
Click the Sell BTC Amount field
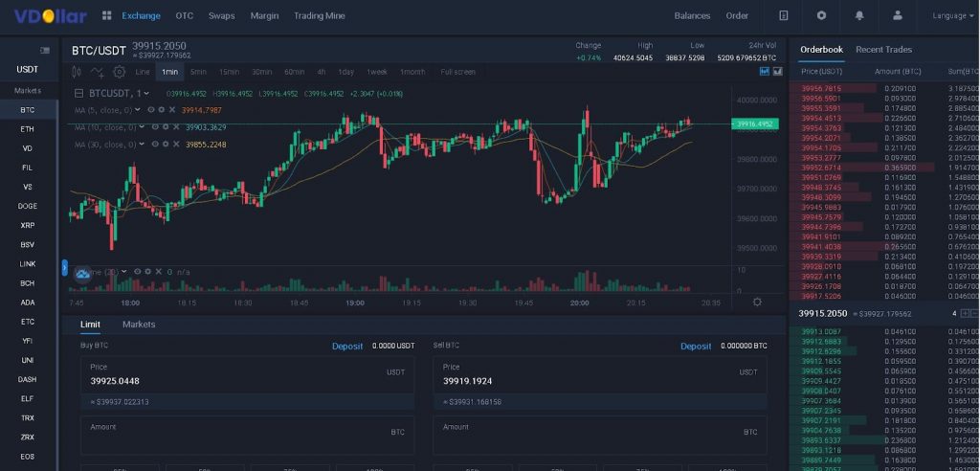tap(600, 436)
